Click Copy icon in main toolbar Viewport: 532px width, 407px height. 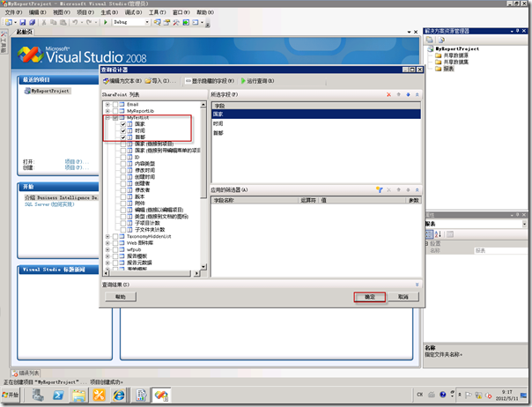[53, 22]
